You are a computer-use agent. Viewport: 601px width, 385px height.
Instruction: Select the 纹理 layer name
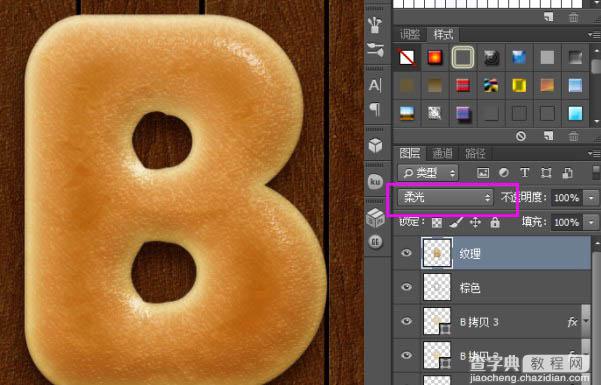point(470,253)
